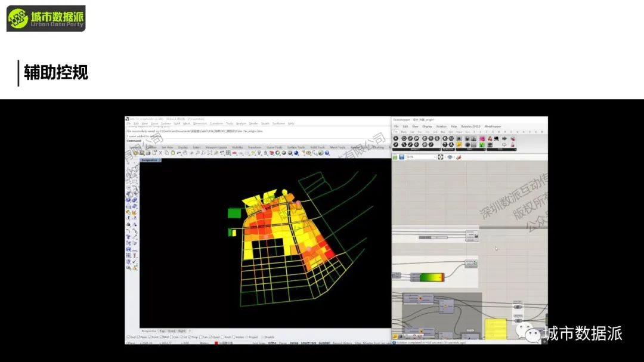Switch to the Solid Tools toolbar tab

[x=317, y=147]
